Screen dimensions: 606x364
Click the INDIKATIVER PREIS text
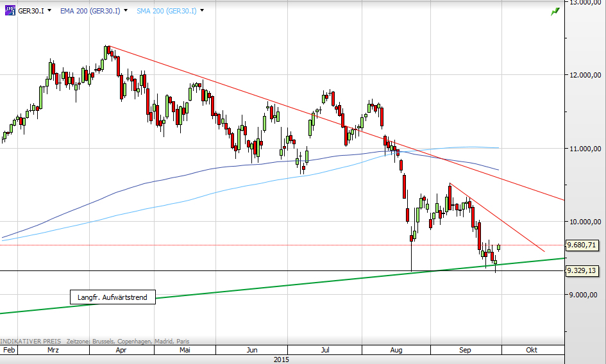point(31,341)
